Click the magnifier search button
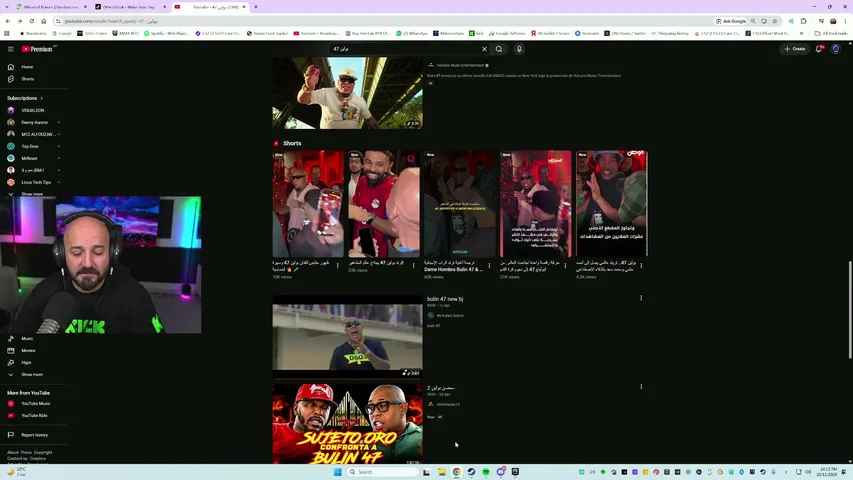 click(x=499, y=49)
